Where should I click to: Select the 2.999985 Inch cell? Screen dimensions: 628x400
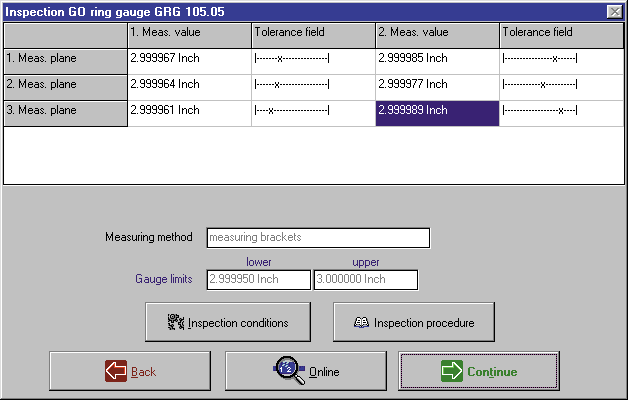437,61
